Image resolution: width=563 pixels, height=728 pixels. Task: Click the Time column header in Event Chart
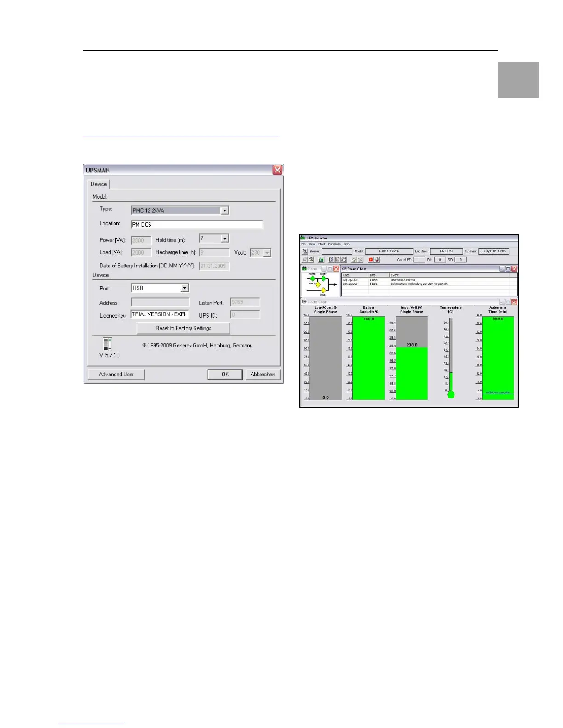[379, 275]
